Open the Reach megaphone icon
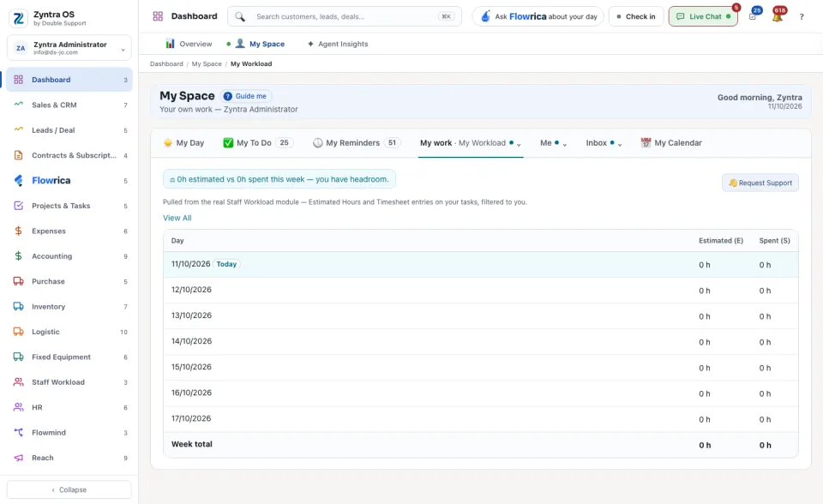The image size is (823, 504). 18,458
